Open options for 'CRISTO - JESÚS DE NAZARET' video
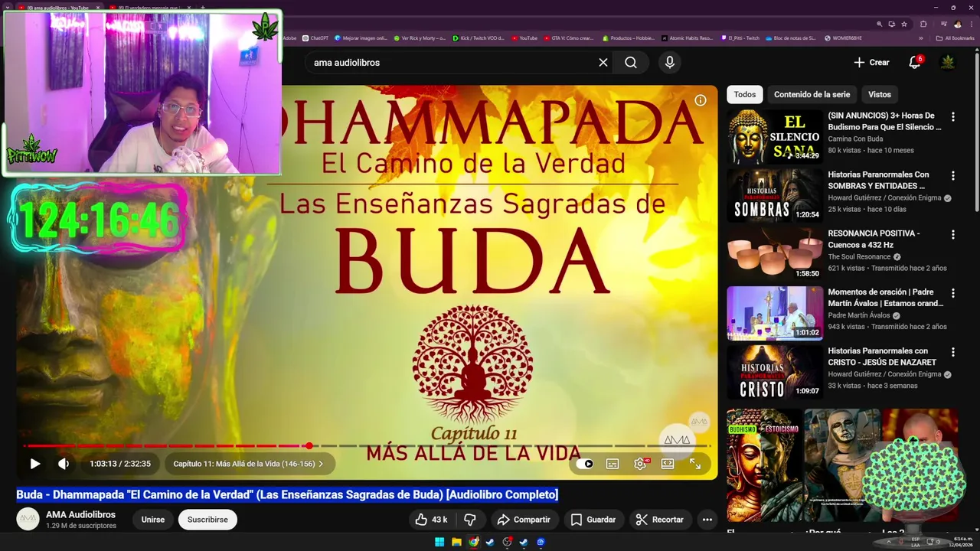 (953, 352)
